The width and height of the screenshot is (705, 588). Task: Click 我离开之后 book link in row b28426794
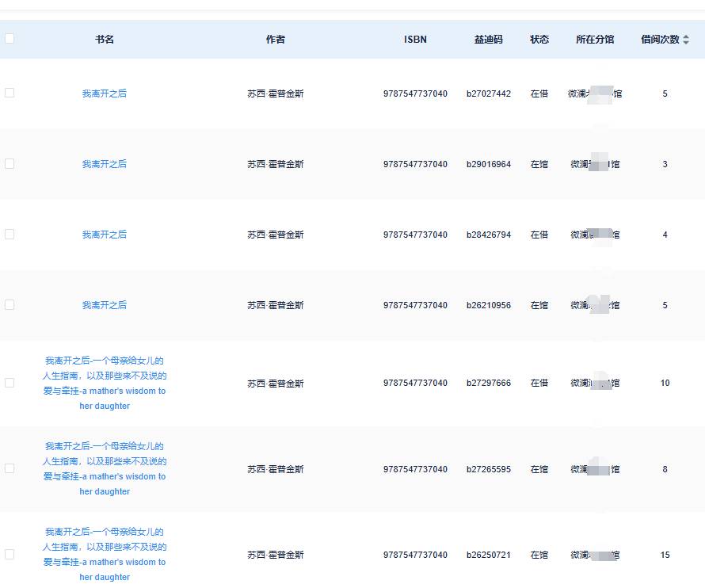pyautogui.click(x=105, y=235)
